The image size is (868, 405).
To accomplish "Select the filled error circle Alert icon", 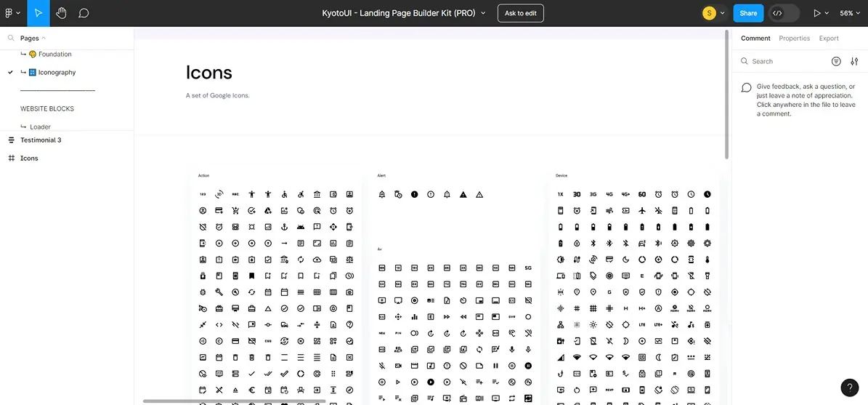I will click(x=414, y=194).
